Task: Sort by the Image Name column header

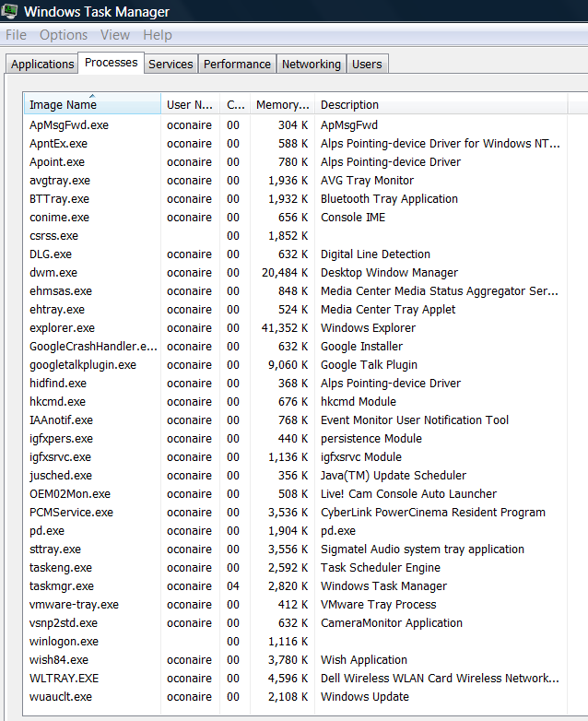Action: [92, 104]
